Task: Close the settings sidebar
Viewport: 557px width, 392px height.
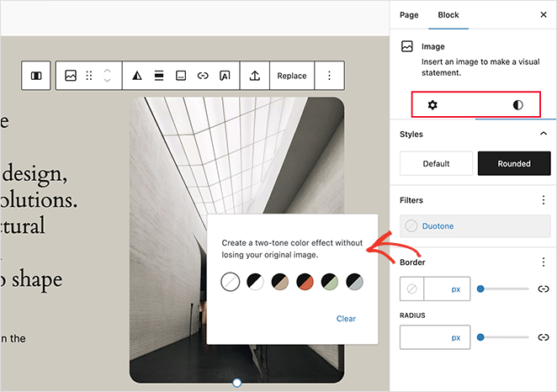Action: [x=544, y=14]
